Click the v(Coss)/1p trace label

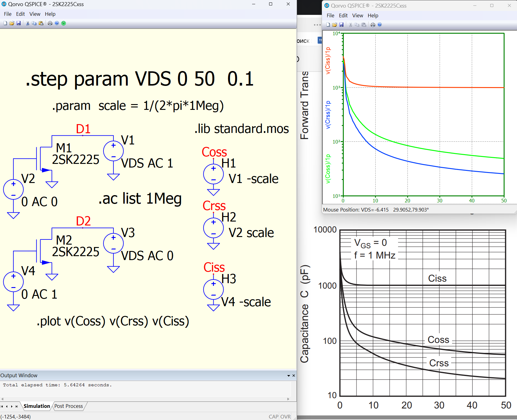coord(328,169)
